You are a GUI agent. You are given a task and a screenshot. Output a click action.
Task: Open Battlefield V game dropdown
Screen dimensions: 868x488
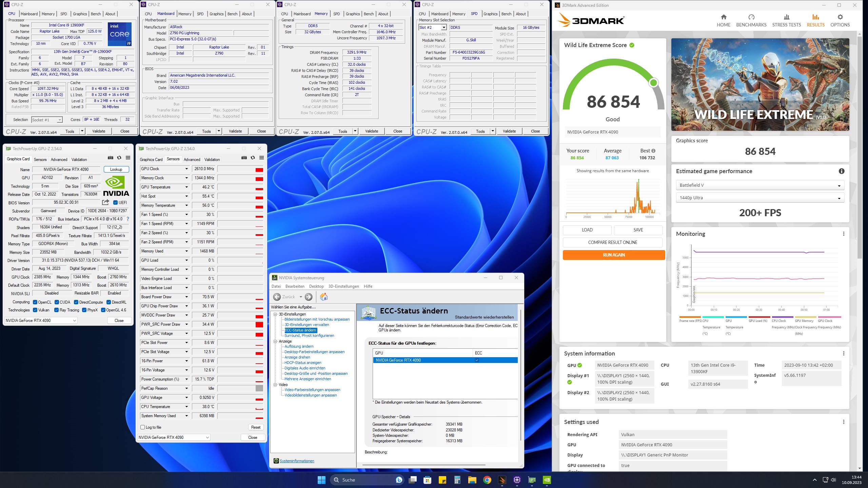pyautogui.click(x=760, y=185)
